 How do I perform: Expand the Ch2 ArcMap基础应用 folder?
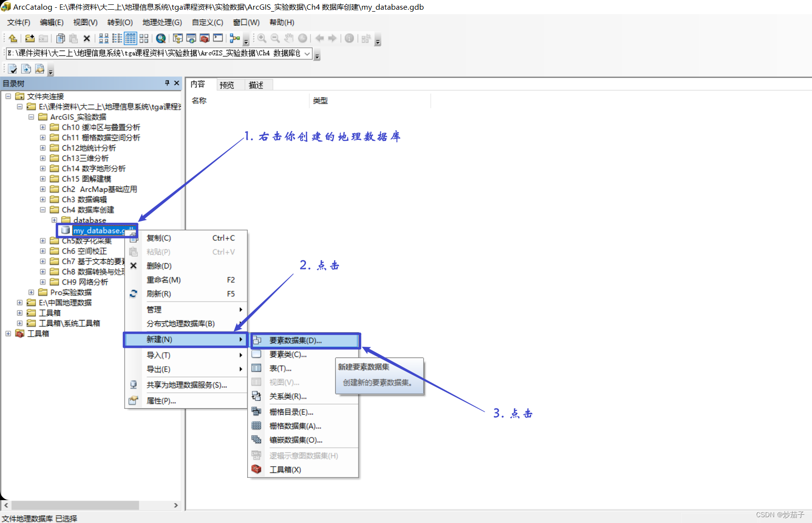click(x=43, y=189)
